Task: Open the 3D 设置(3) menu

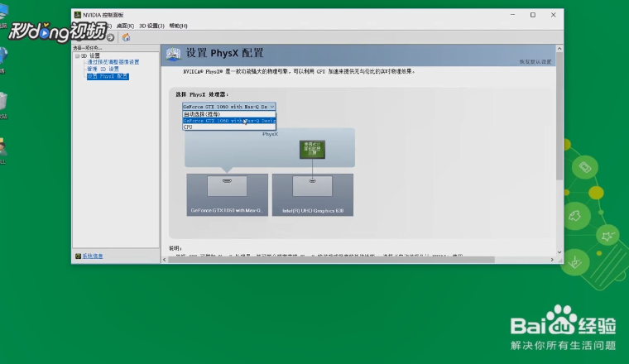Action: (x=151, y=26)
